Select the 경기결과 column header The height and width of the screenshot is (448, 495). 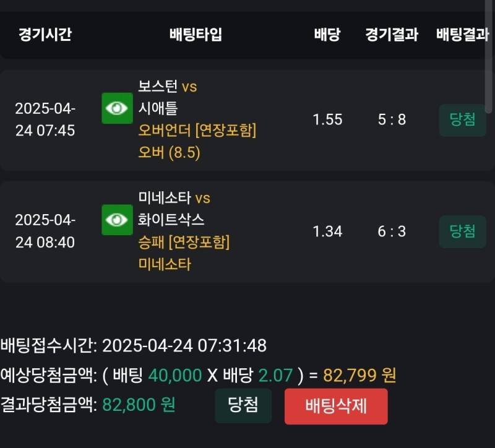coord(392,35)
